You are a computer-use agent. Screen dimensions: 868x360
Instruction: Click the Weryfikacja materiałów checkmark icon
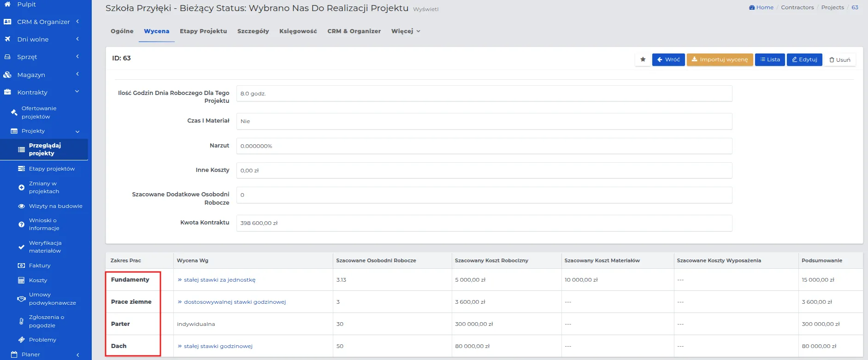(x=21, y=247)
